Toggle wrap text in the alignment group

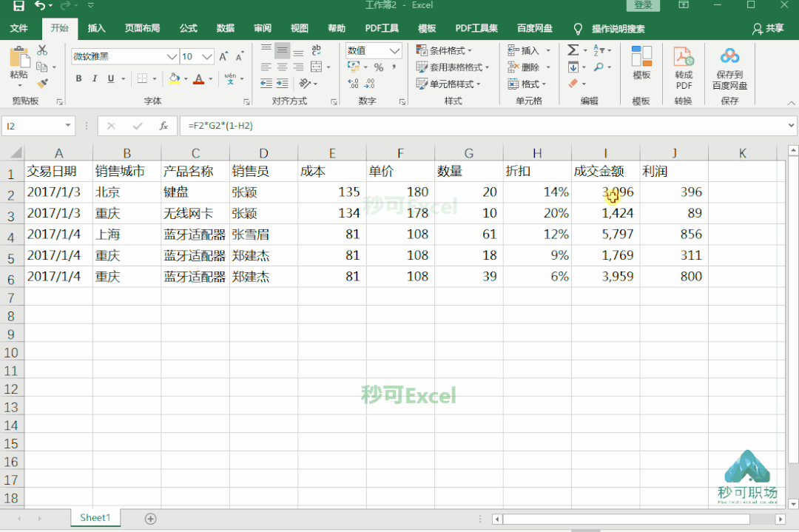point(317,50)
